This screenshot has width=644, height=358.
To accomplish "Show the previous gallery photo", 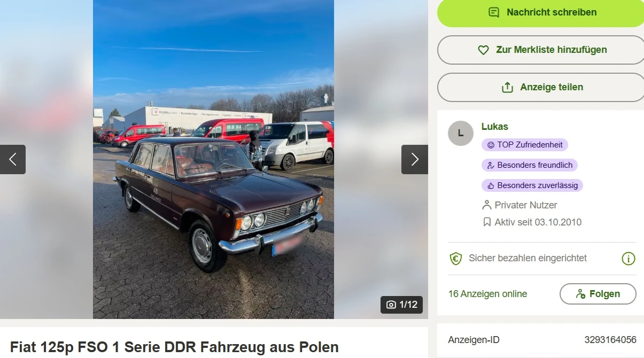I will click(13, 159).
